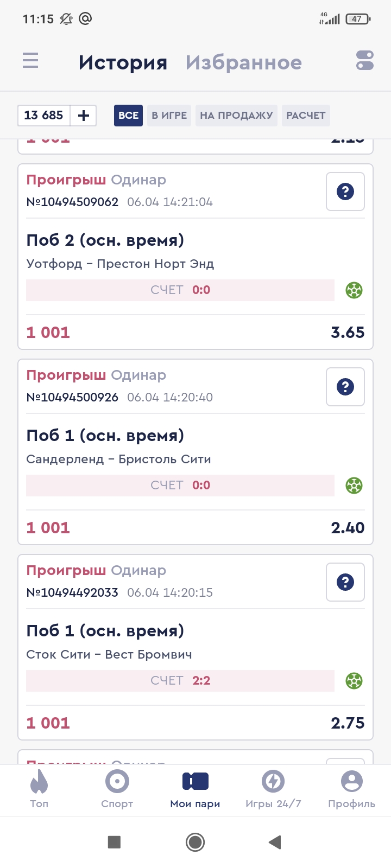Open help for bet №10494500926

(345, 387)
